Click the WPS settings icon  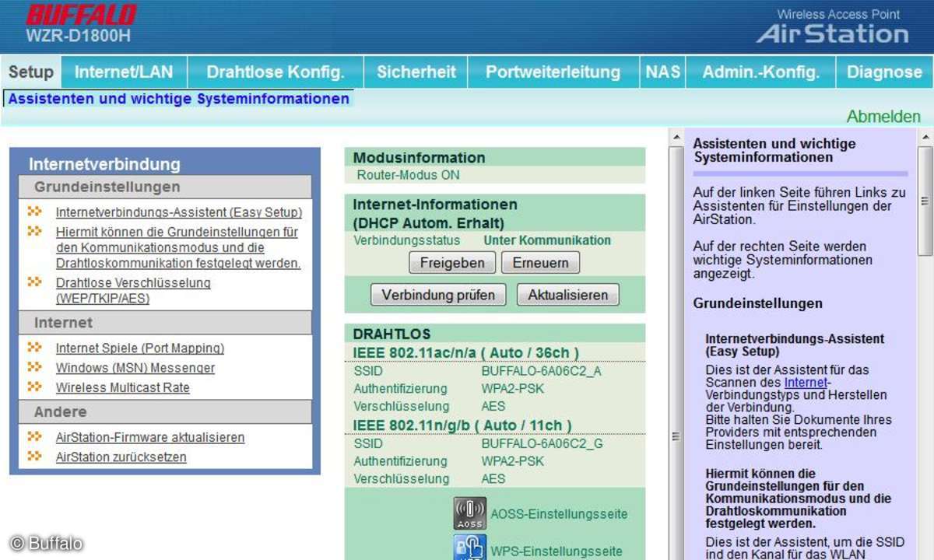pos(469,547)
